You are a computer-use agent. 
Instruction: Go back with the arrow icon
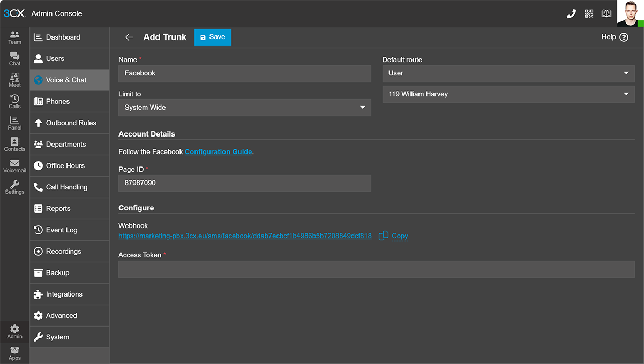129,37
